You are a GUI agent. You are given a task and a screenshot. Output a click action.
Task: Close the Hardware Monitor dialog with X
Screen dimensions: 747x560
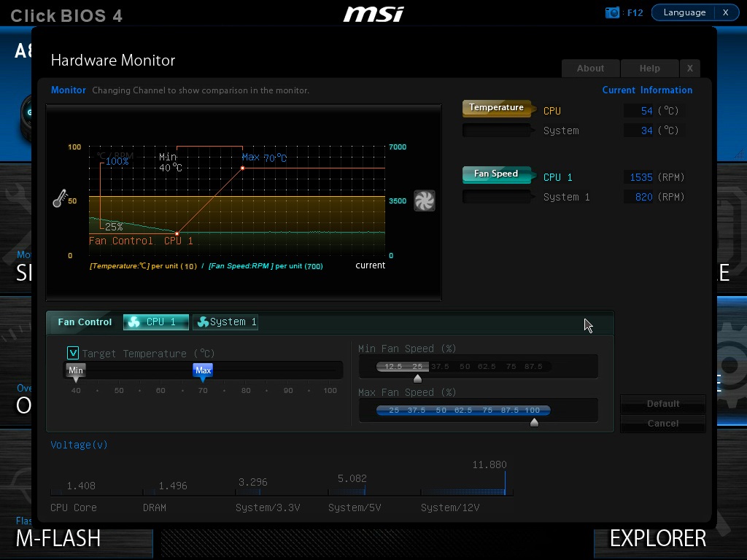(690, 68)
